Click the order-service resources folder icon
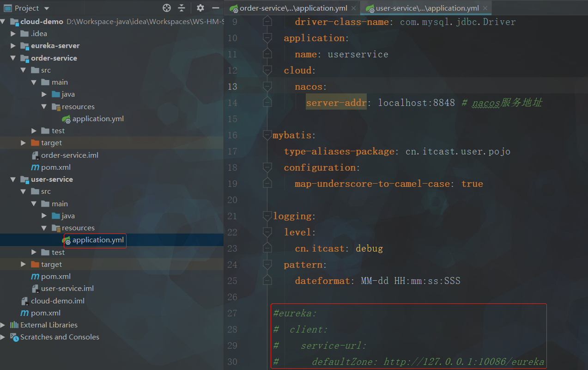The width and height of the screenshot is (588, 370). click(56, 107)
